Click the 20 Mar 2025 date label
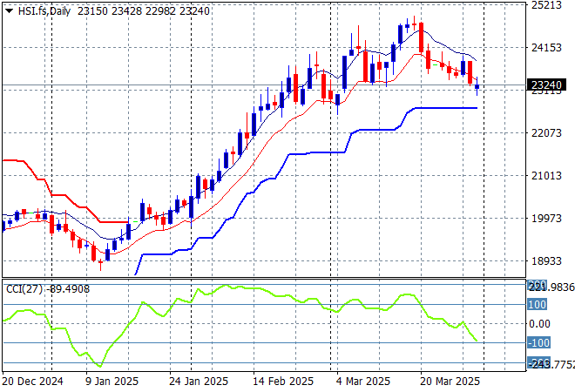575x392 pixels. 450,382
